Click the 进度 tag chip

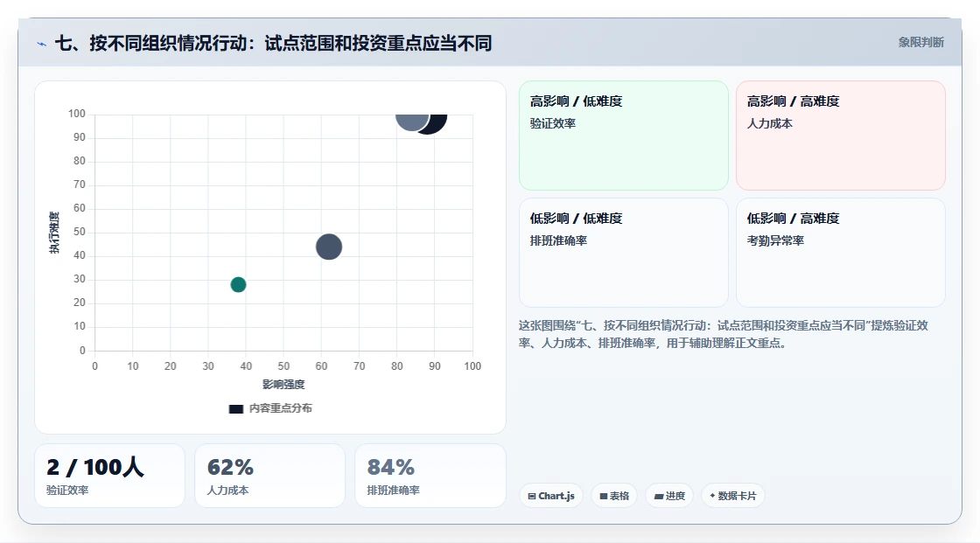[x=669, y=496]
